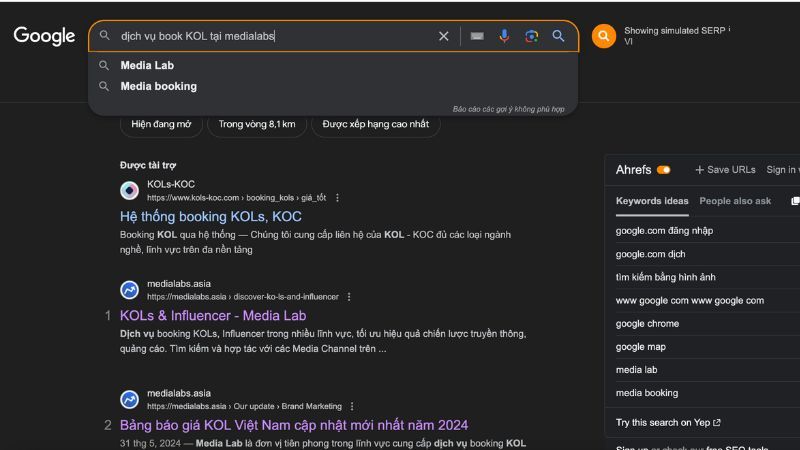
Task: Select keyword 'google chrome'
Action: pyautogui.click(x=647, y=323)
